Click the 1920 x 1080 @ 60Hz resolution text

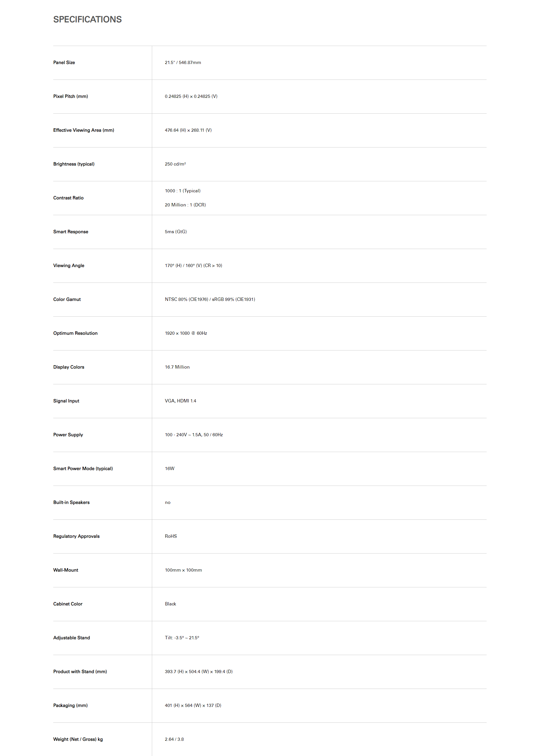coord(186,333)
